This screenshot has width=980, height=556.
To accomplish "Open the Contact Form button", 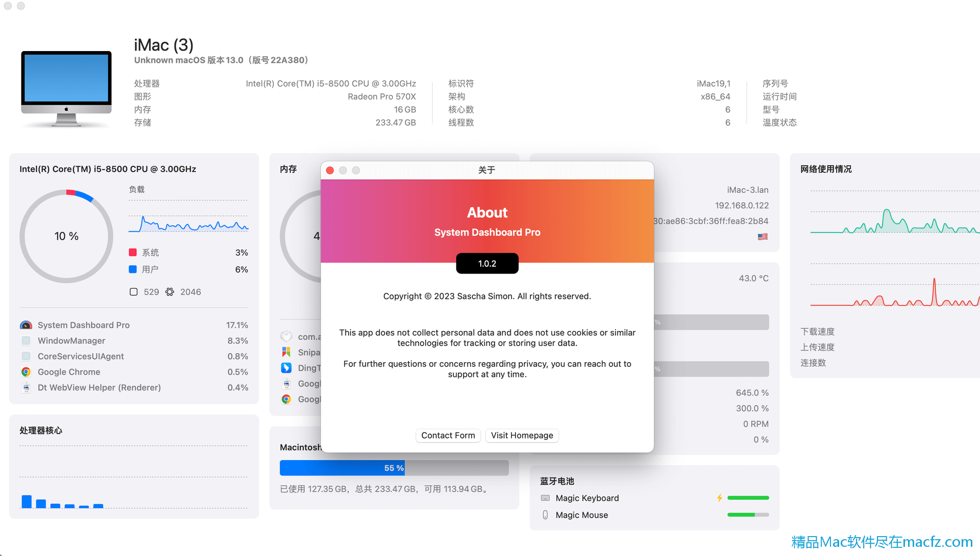I will click(x=448, y=435).
